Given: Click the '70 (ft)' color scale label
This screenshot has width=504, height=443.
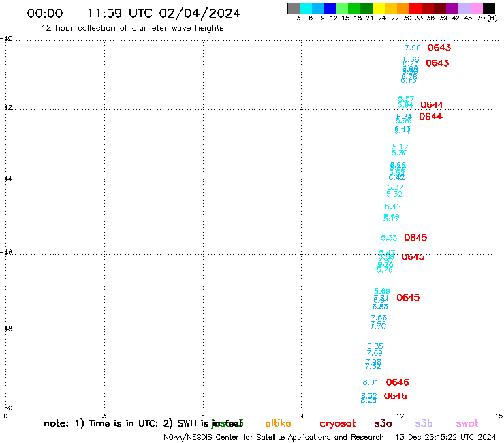Looking at the screenshot, I should [487, 18].
